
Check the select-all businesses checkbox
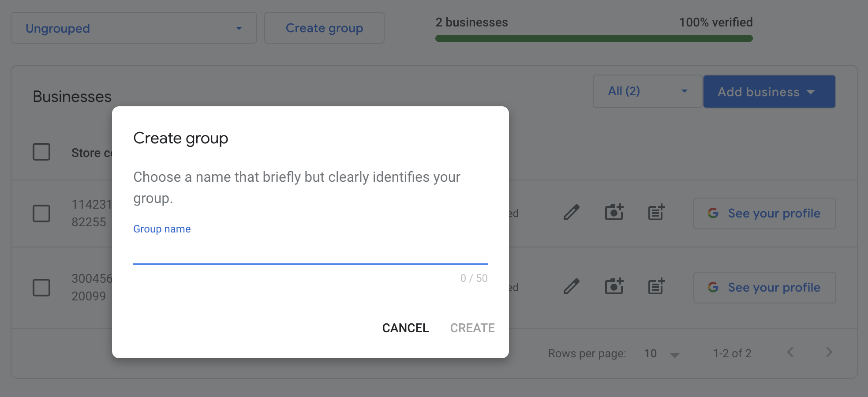click(x=41, y=152)
